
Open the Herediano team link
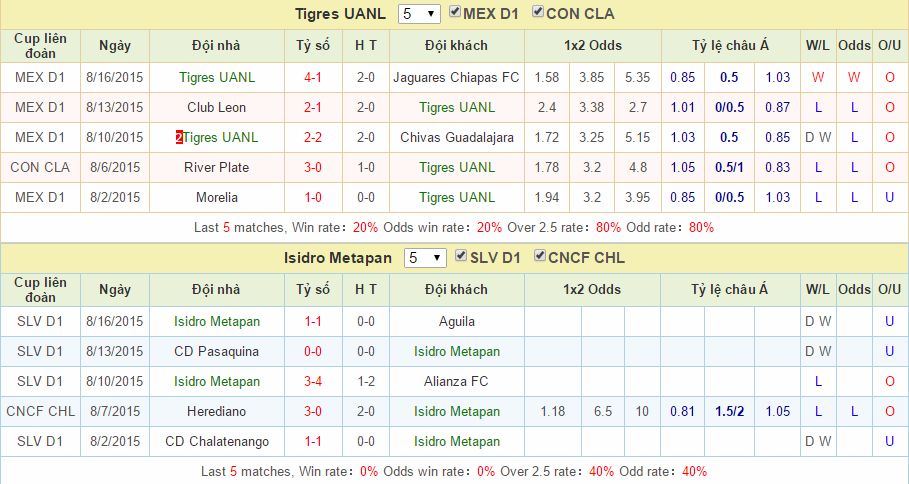click(x=217, y=411)
